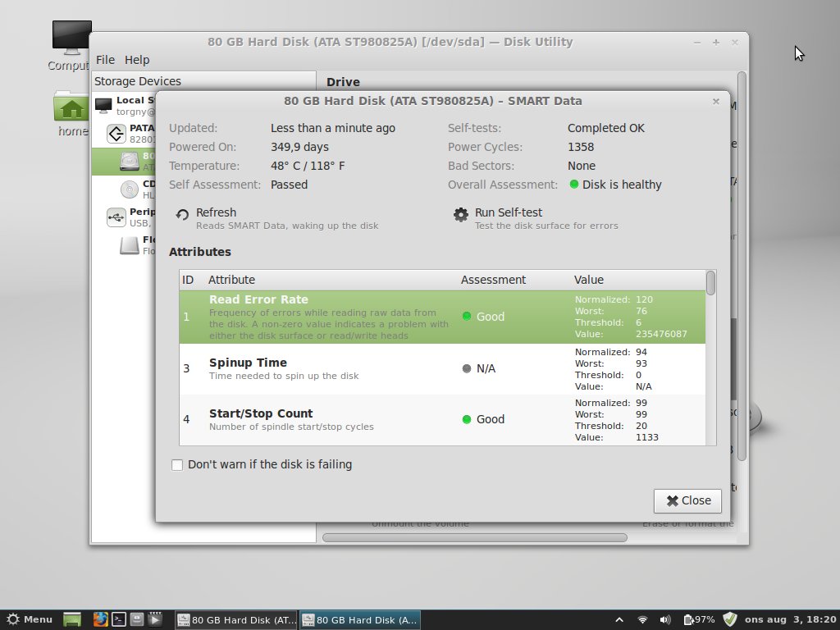840x630 pixels.
Task: Click the Assessment column header
Action: coord(493,281)
